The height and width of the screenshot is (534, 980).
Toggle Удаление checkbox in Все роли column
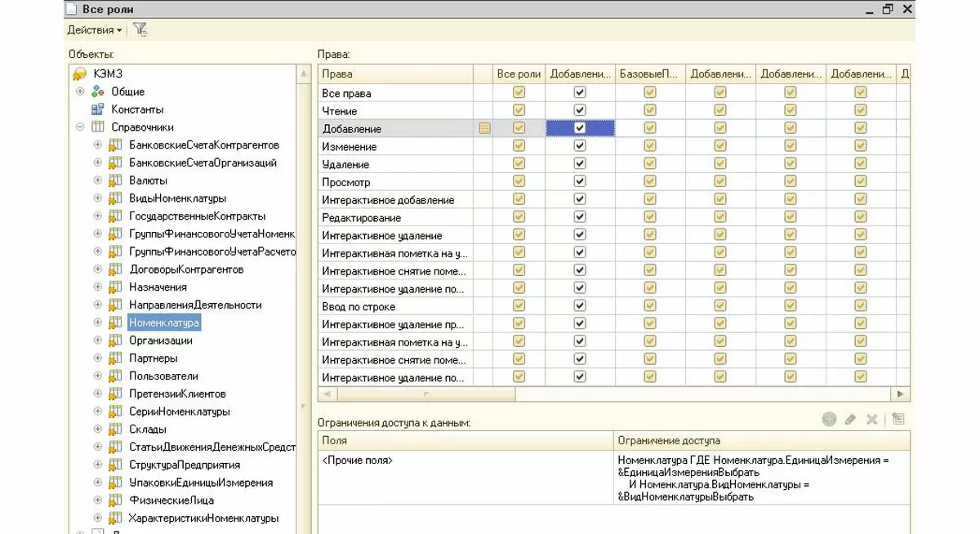(x=519, y=164)
